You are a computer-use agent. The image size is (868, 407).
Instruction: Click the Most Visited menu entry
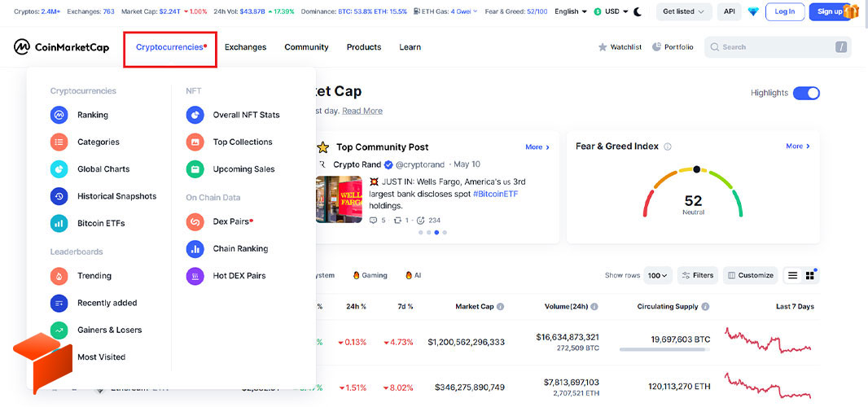(x=101, y=357)
